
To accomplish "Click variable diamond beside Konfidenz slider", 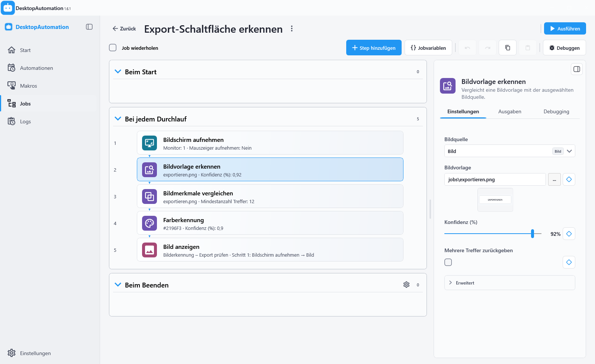I will pyautogui.click(x=569, y=234).
